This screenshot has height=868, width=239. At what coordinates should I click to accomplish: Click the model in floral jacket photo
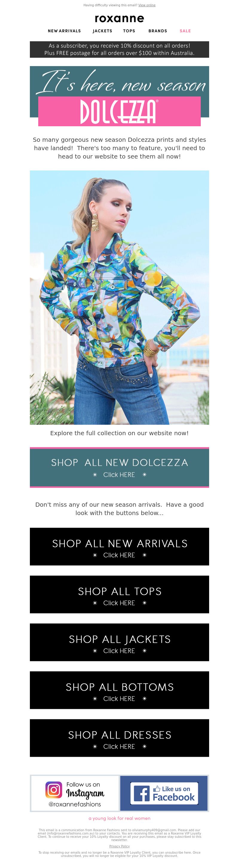[119, 298]
